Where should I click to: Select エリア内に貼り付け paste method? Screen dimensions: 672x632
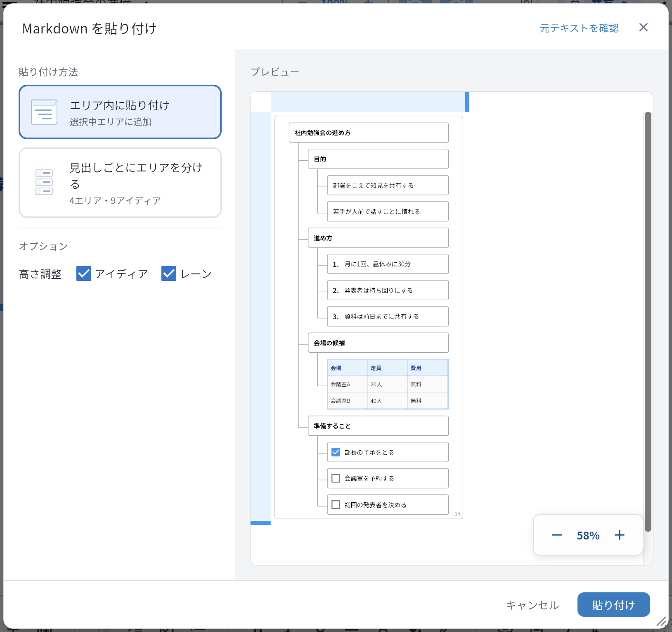[120, 112]
